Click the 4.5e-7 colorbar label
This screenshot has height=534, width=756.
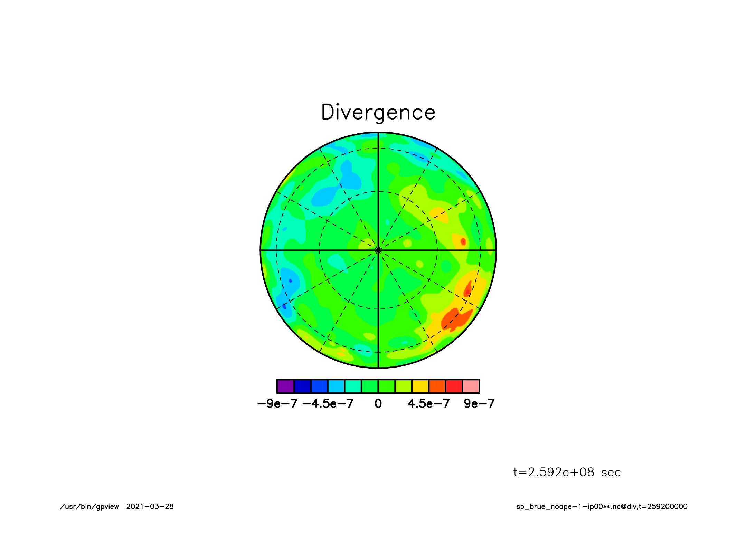tap(429, 403)
